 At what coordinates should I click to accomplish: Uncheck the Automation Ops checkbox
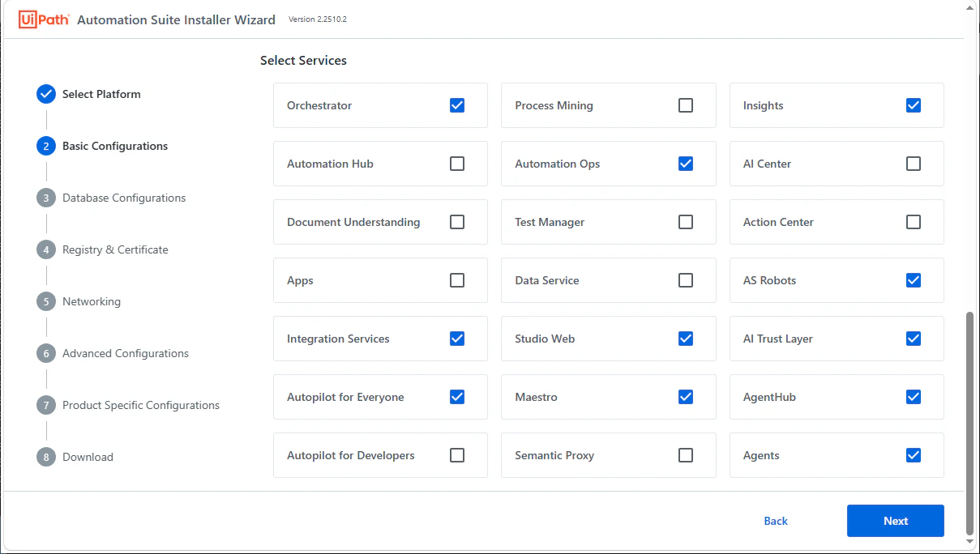(x=686, y=164)
